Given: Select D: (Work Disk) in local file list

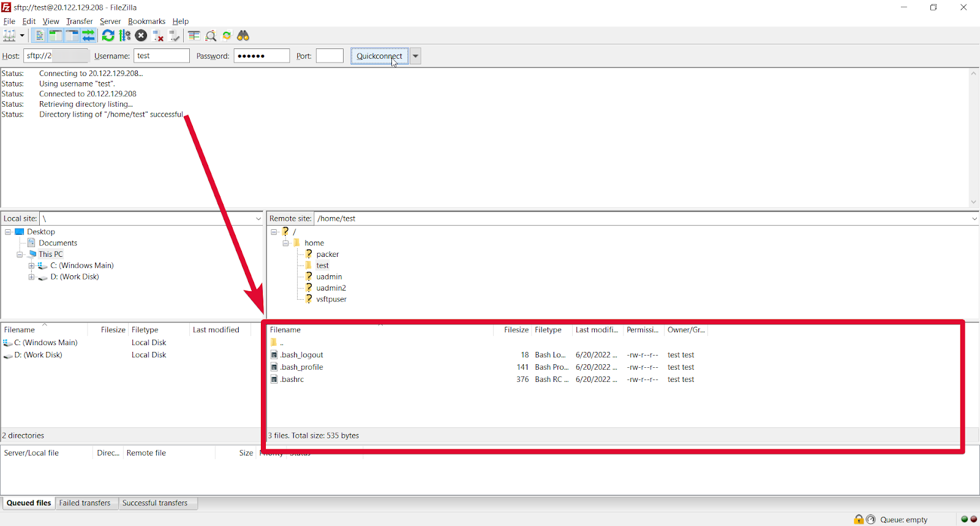Looking at the screenshot, I should click(38, 355).
